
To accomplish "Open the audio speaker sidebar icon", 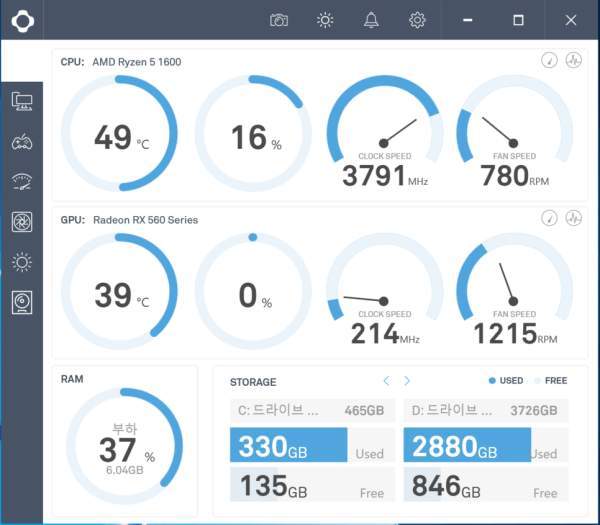I will (22, 302).
